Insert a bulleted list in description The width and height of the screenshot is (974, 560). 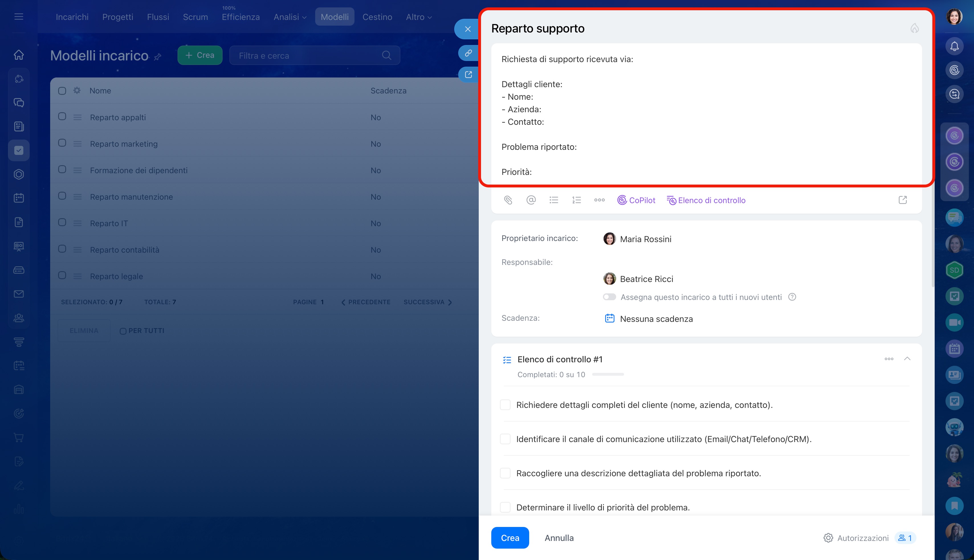[x=554, y=200]
